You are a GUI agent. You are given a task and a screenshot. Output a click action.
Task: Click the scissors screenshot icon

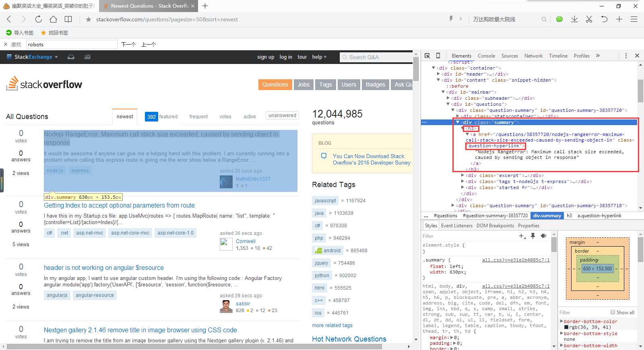(589, 19)
